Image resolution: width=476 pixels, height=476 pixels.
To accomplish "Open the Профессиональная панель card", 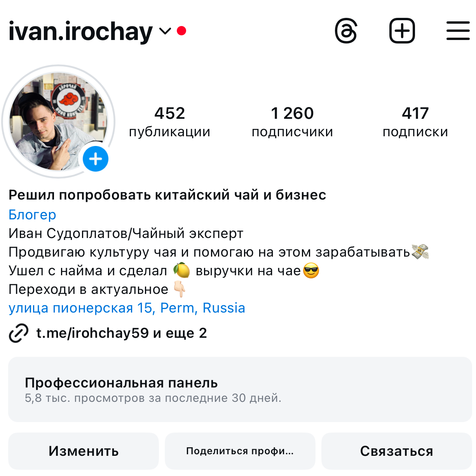I will (x=240, y=389).
